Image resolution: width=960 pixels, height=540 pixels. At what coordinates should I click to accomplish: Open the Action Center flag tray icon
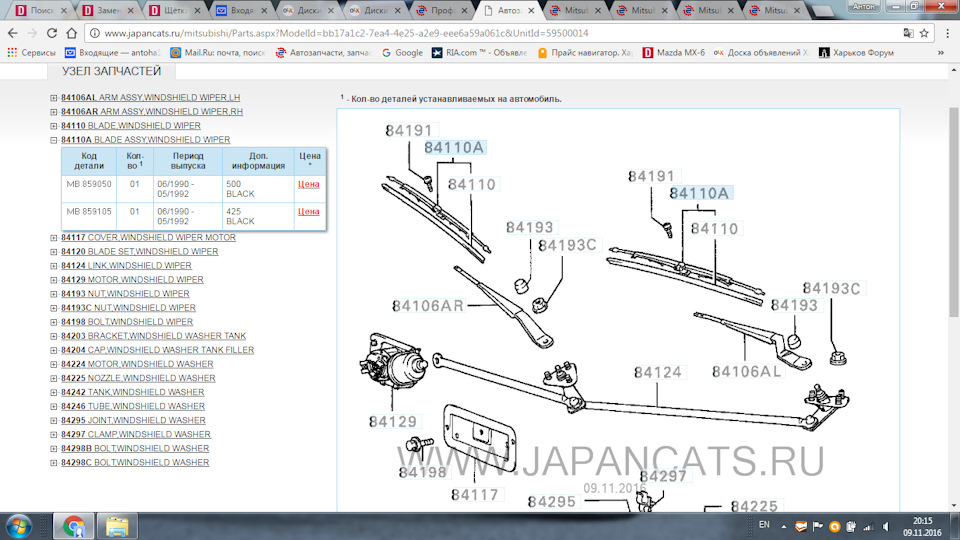[x=817, y=527]
